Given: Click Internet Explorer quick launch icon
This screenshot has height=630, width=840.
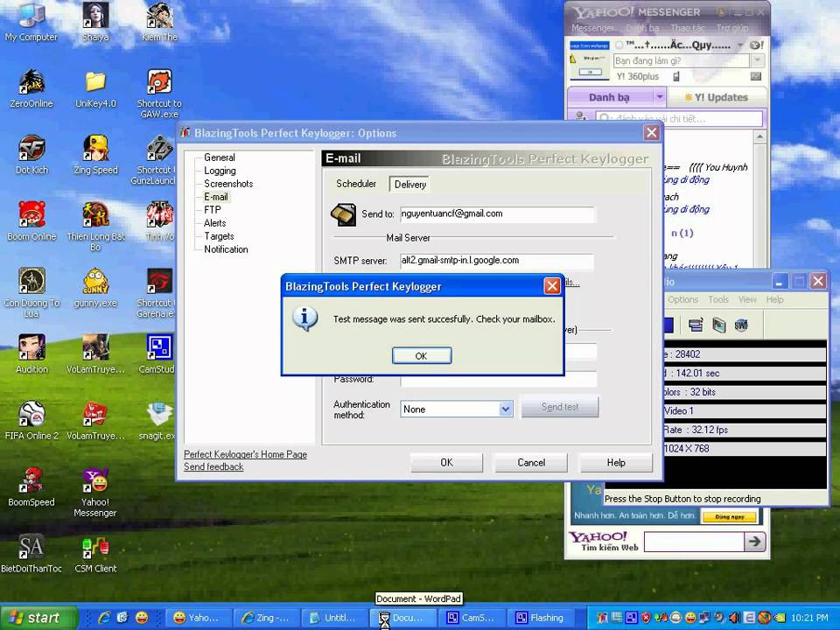Looking at the screenshot, I should coord(104,618).
